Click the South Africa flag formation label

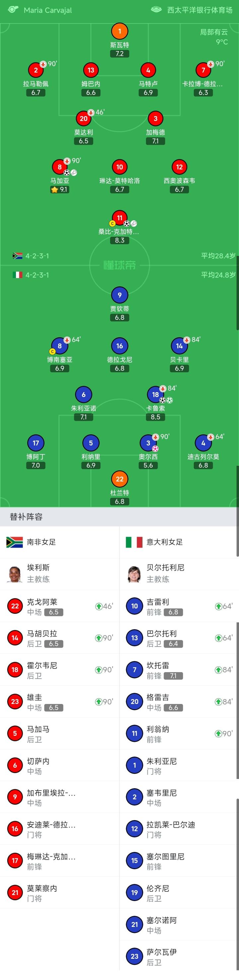click(x=31, y=256)
